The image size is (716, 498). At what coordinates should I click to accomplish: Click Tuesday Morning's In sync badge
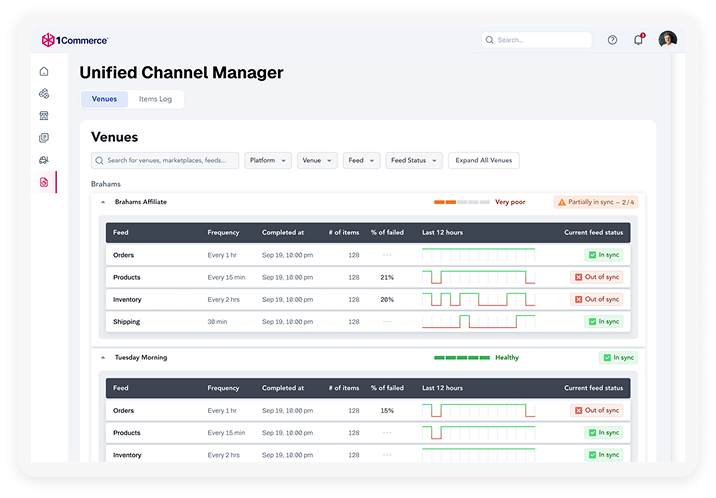[618, 358]
